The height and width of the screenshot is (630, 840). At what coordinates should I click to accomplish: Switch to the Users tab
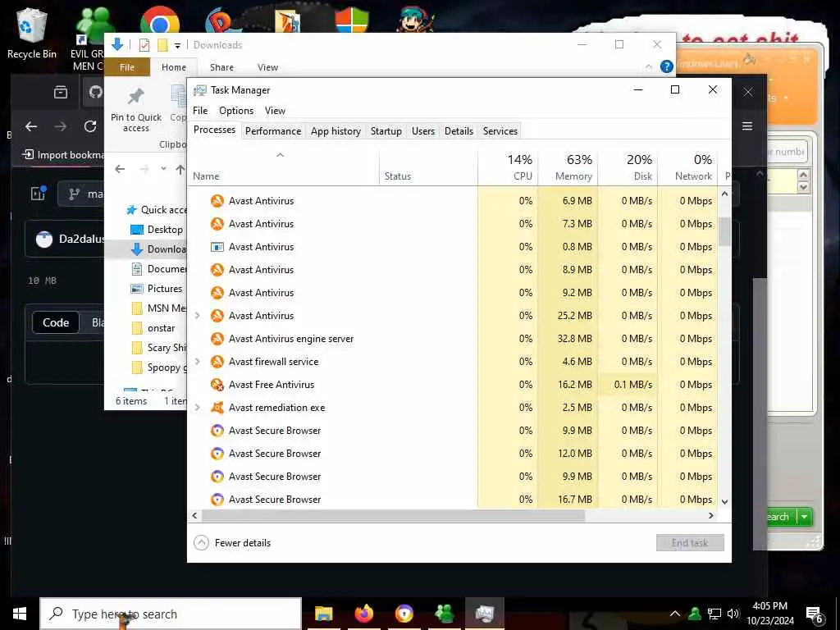click(x=423, y=131)
